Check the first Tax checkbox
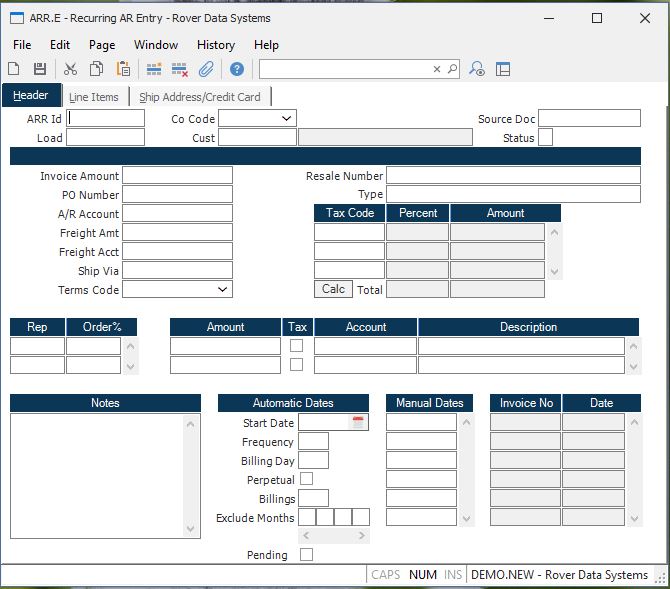 coord(296,346)
